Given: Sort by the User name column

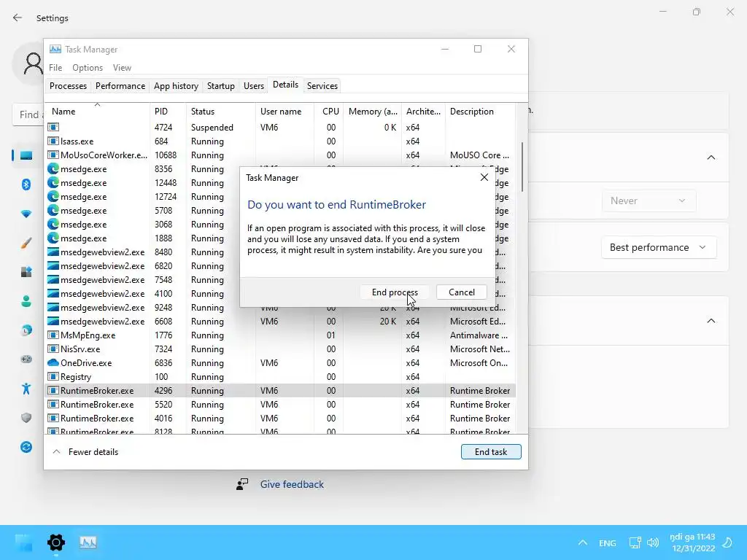Looking at the screenshot, I should [x=285, y=112].
